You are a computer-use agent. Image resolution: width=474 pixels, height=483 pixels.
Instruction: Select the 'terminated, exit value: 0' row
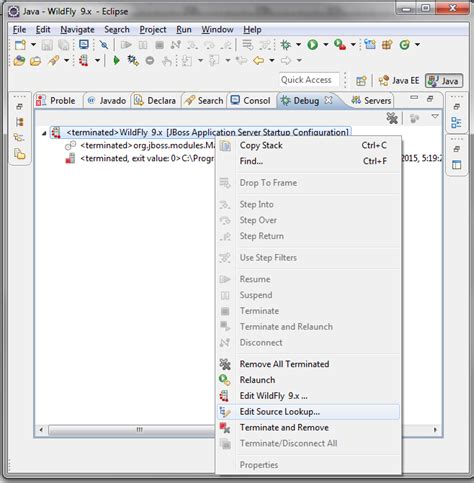point(140,159)
